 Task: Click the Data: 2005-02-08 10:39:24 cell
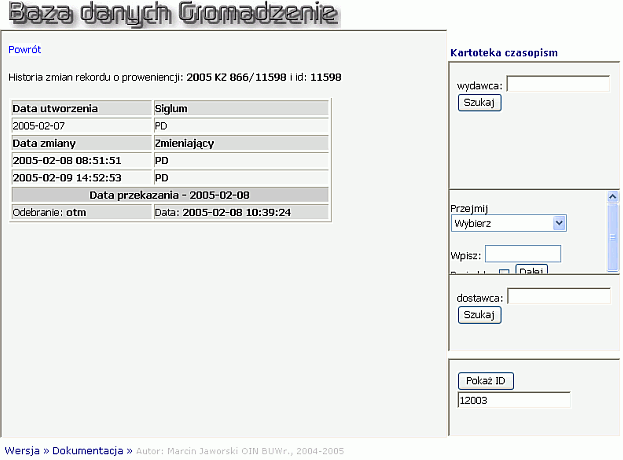point(241,212)
